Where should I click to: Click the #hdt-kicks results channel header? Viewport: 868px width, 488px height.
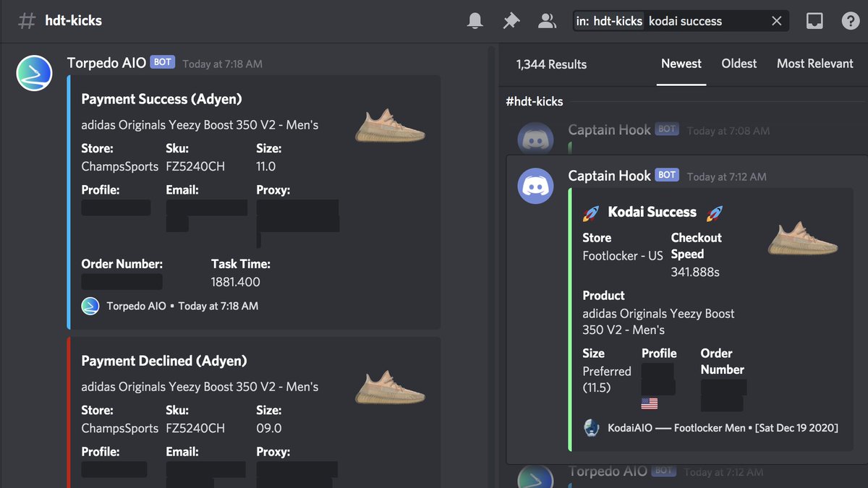pos(535,101)
